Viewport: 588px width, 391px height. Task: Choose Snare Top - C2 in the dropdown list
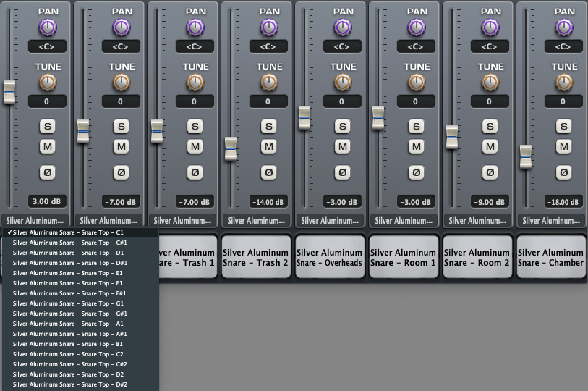tap(69, 354)
